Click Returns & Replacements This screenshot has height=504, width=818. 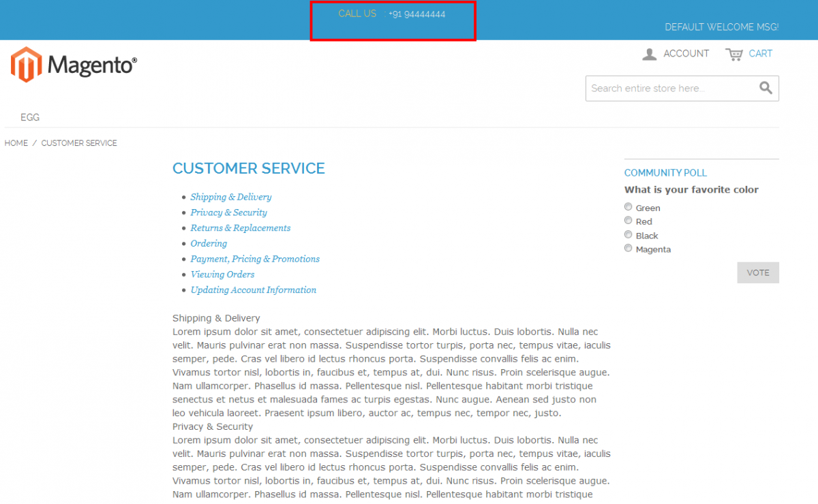(240, 227)
